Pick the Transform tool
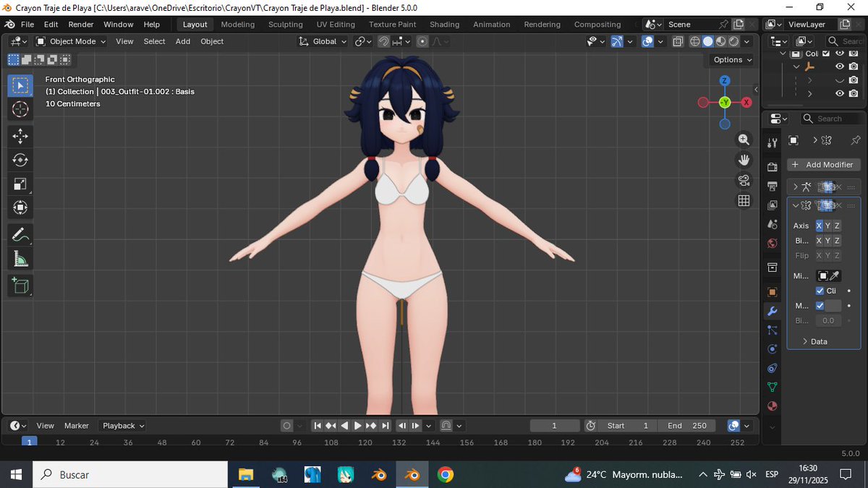The width and height of the screenshot is (868, 488). pos(20,208)
